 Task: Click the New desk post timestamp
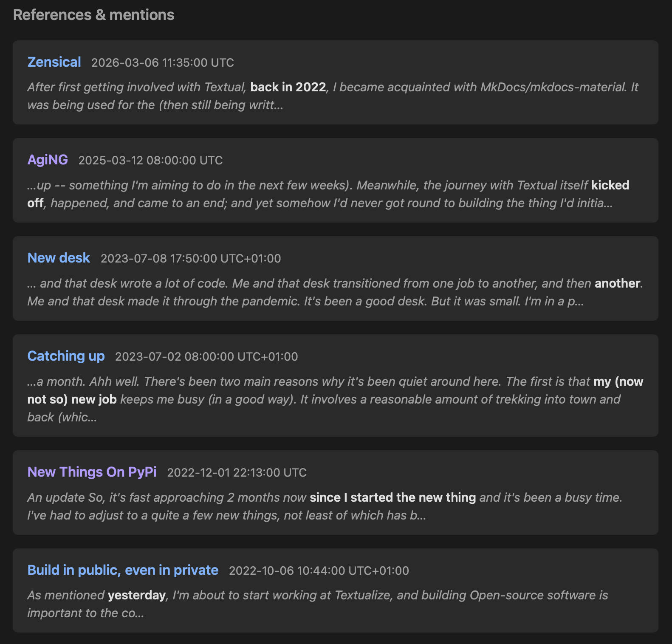click(191, 259)
